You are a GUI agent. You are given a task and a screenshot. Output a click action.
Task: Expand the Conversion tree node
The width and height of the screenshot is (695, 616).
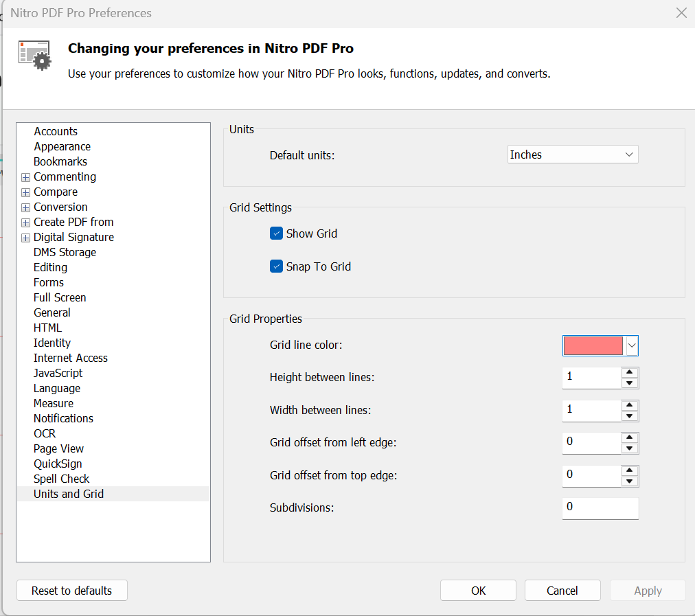(x=25, y=207)
